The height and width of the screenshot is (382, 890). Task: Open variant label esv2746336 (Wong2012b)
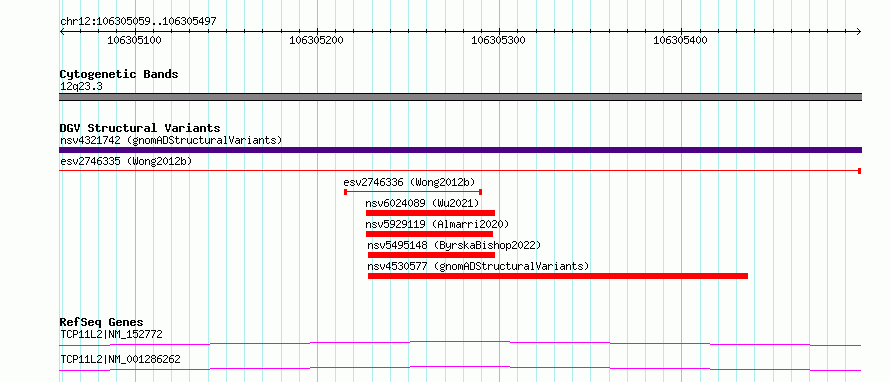[x=409, y=182]
